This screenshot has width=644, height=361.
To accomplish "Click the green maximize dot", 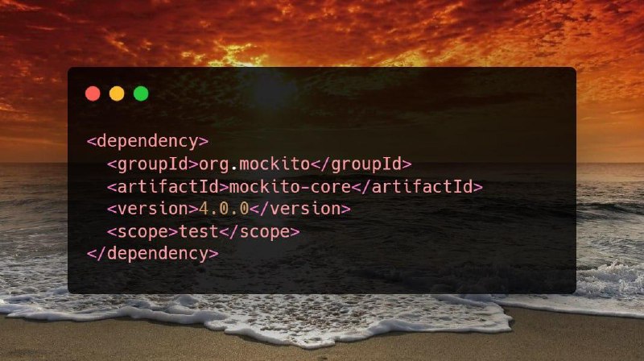I will [x=141, y=93].
